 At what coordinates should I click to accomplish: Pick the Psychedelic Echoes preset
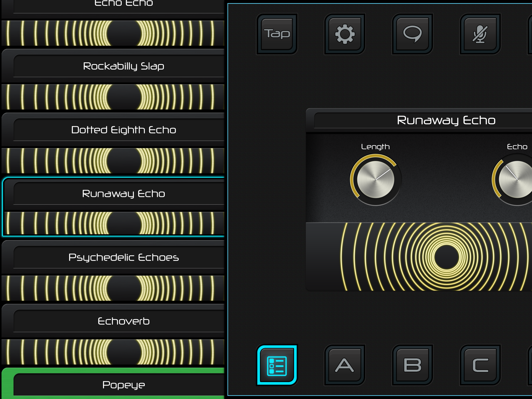[123, 258]
